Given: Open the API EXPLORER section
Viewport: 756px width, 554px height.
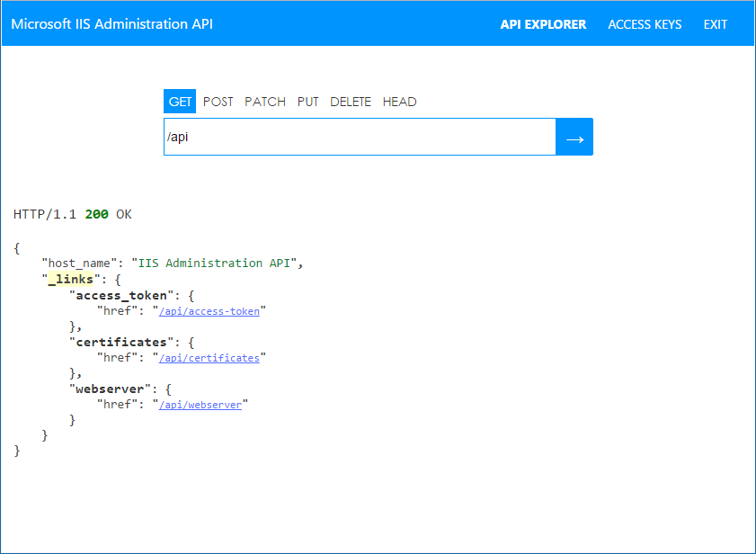Looking at the screenshot, I should click(x=543, y=24).
